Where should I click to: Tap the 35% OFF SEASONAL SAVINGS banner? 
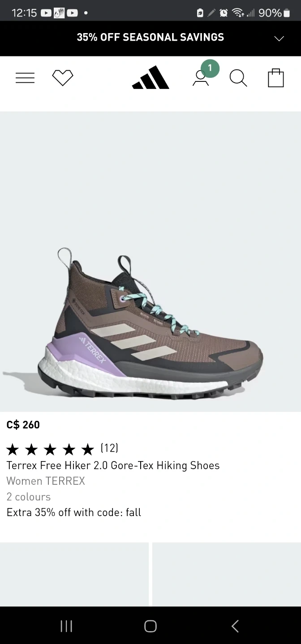point(150,38)
